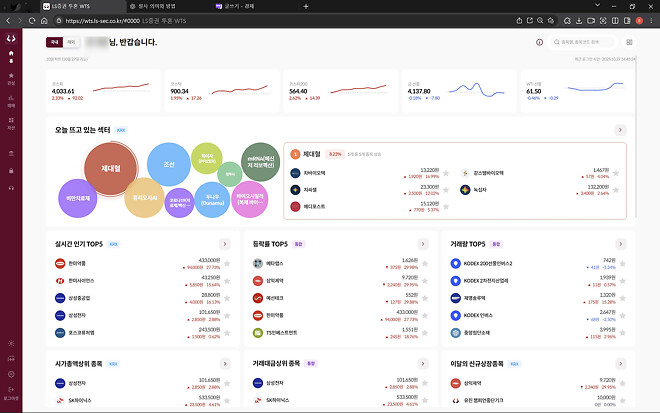Open the browser three-dot menu
Viewport: 660px width, 413px height.
point(651,20)
